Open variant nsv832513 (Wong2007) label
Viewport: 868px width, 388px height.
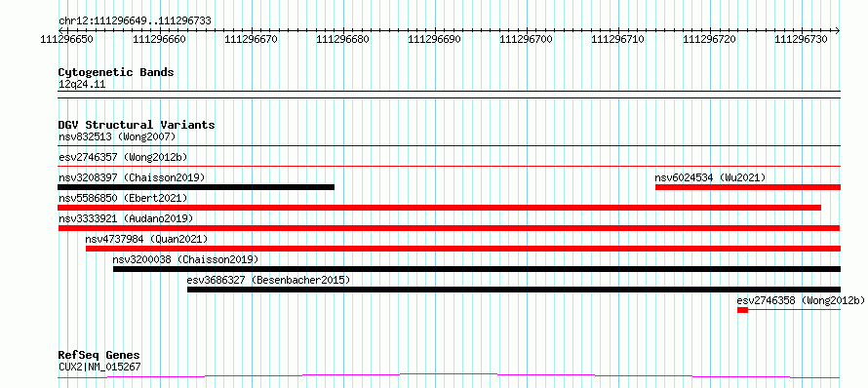(117, 136)
